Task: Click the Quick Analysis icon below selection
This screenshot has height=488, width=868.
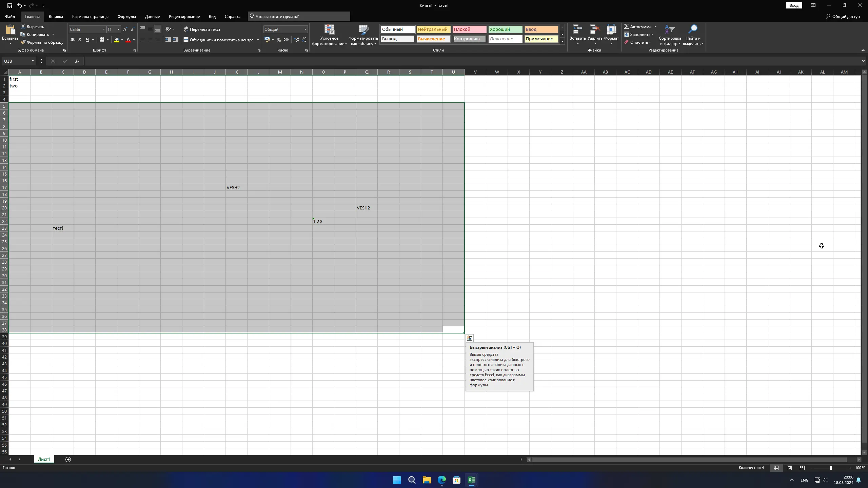Action: 470,338
